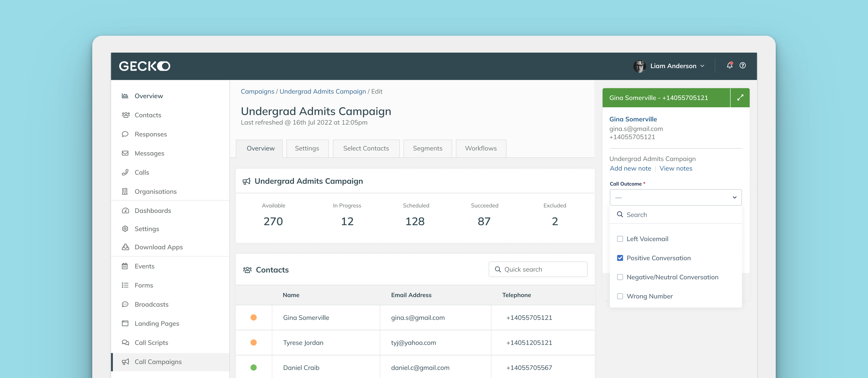Click the Download Apps icon
Image resolution: width=868 pixels, height=378 pixels.
point(125,247)
